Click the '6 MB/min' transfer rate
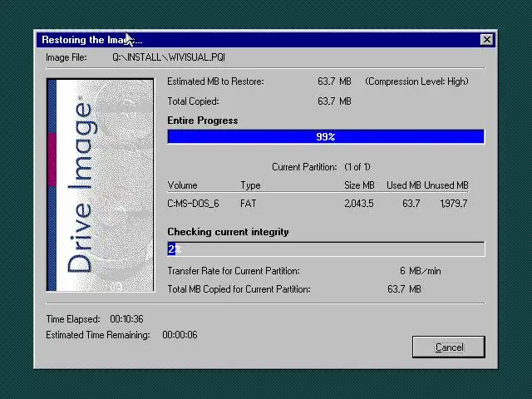Screen dimensions: 532x399 point(421,271)
